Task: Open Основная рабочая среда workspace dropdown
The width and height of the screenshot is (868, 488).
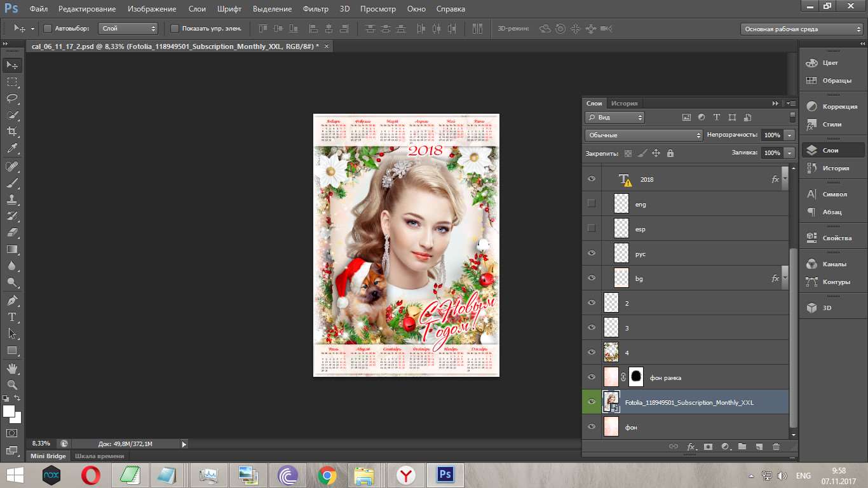Action: (x=802, y=29)
